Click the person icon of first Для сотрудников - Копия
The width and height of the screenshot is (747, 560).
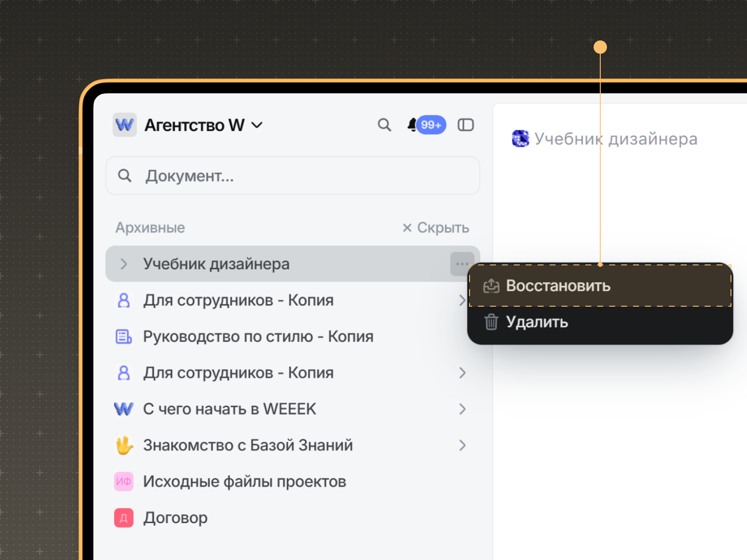[124, 300]
